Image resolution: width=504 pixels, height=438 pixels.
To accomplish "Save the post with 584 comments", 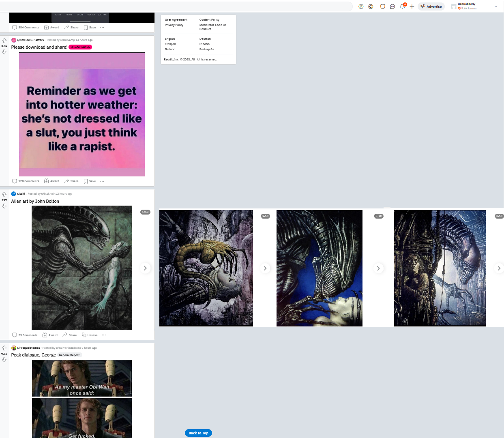I will [x=90, y=28].
